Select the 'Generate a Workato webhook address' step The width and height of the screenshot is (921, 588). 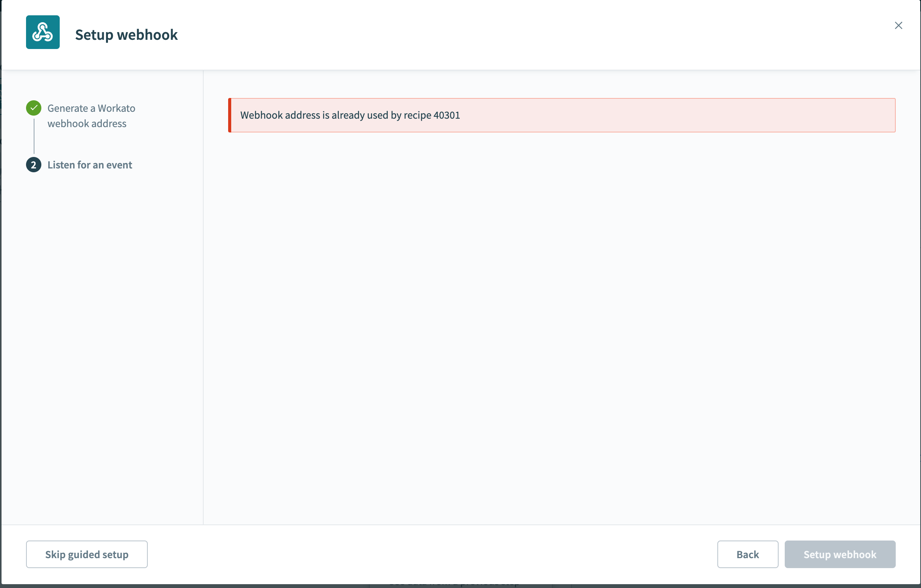coord(91,116)
